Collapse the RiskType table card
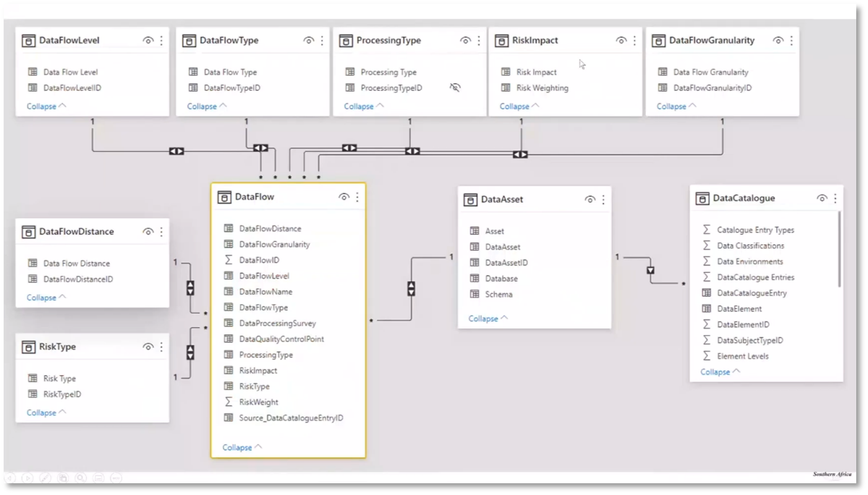This screenshot has width=868, height=495. [x=46, y=413]
